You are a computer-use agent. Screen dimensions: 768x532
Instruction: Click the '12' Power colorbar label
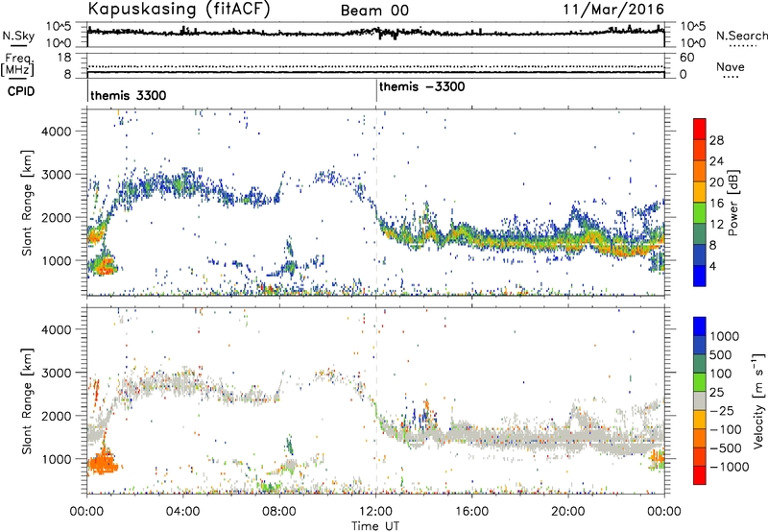pos(716,225)
